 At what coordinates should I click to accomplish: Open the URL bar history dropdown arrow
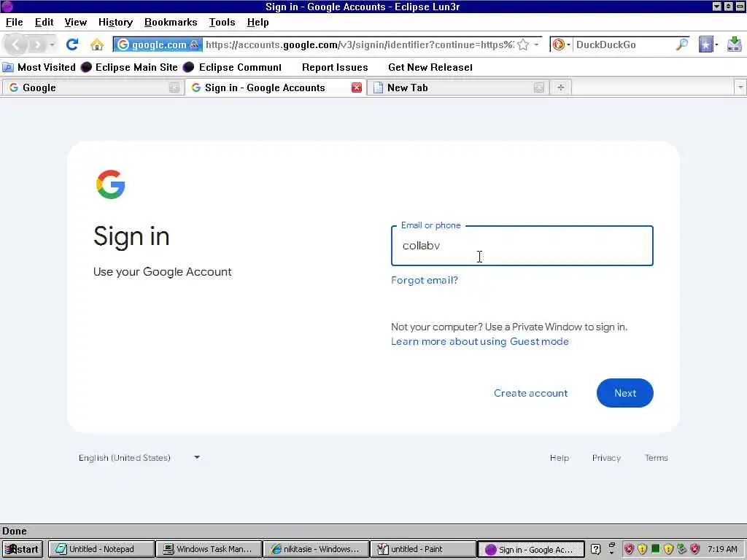pos(536,44)
